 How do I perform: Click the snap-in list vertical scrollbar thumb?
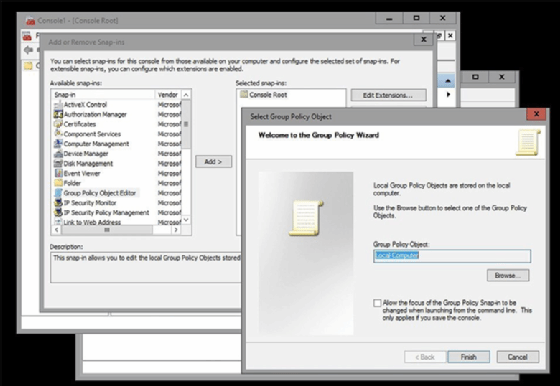[186, 124]
